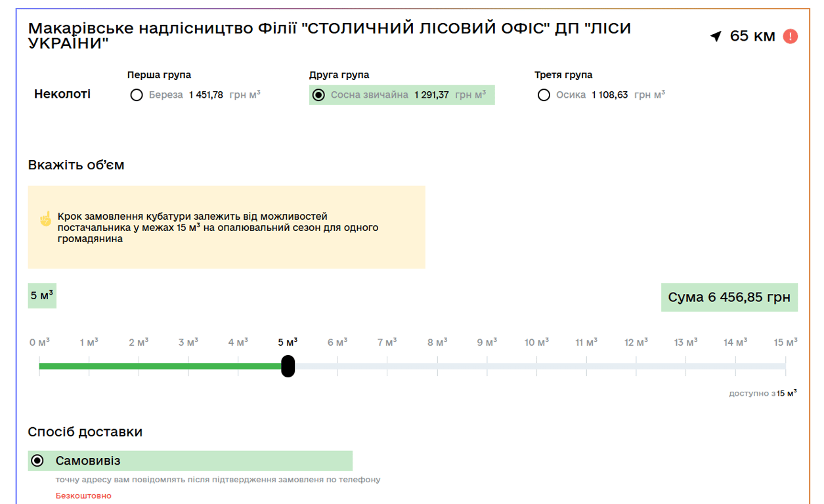Set volume slider to 10 м³ mark

pyautogui.click(x=536, y=366)
